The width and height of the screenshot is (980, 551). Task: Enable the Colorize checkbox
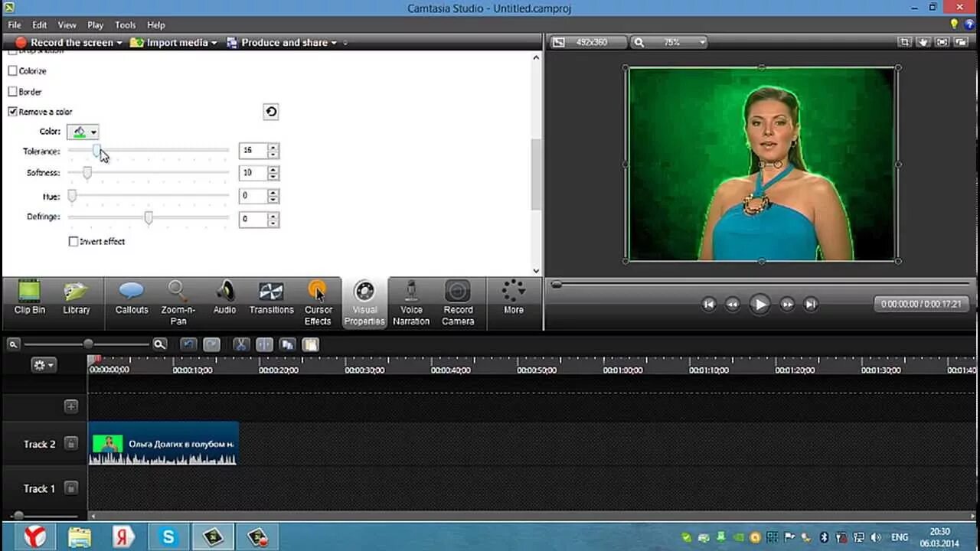[x=12, y=70]
